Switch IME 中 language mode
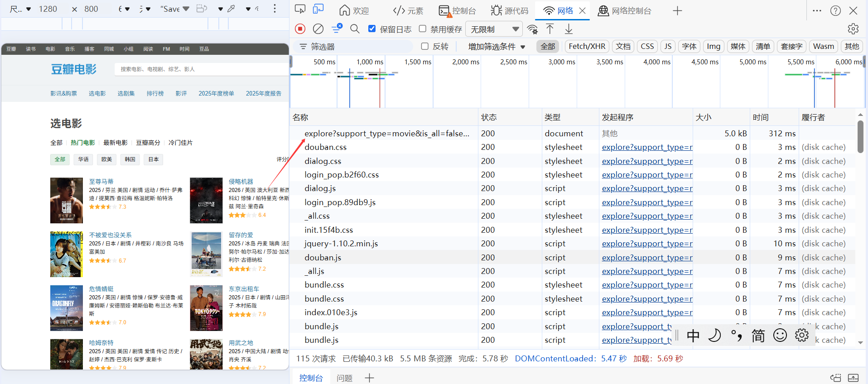Screen dimensions: 868x384 [693, 336]
